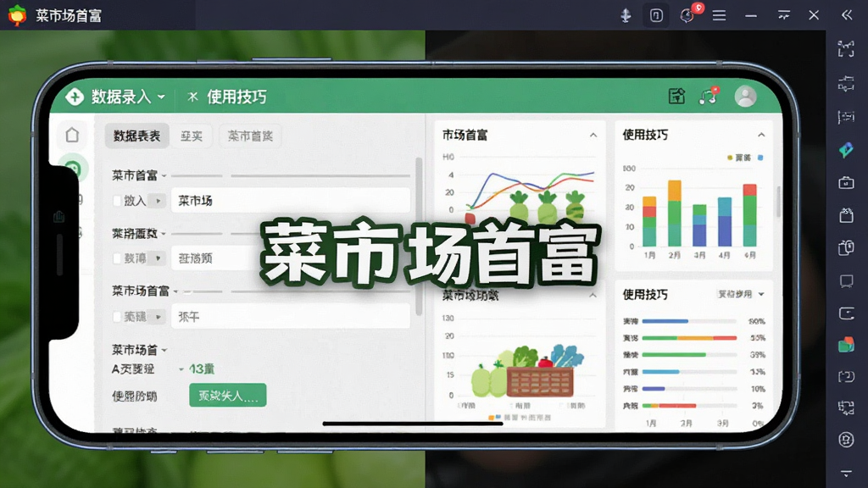
Task: Open the edit note icon in the green header
Action: 676,97
